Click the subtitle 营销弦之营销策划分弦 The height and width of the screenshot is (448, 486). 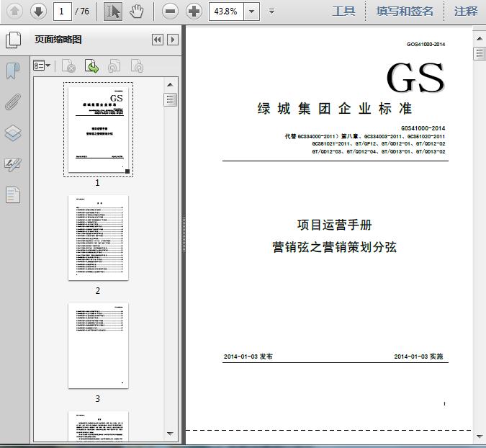pos(334,247)
